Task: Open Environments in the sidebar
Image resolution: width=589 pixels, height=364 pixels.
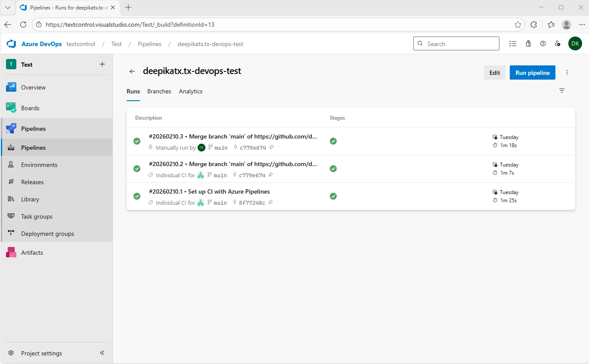Action: pos(40,164)
